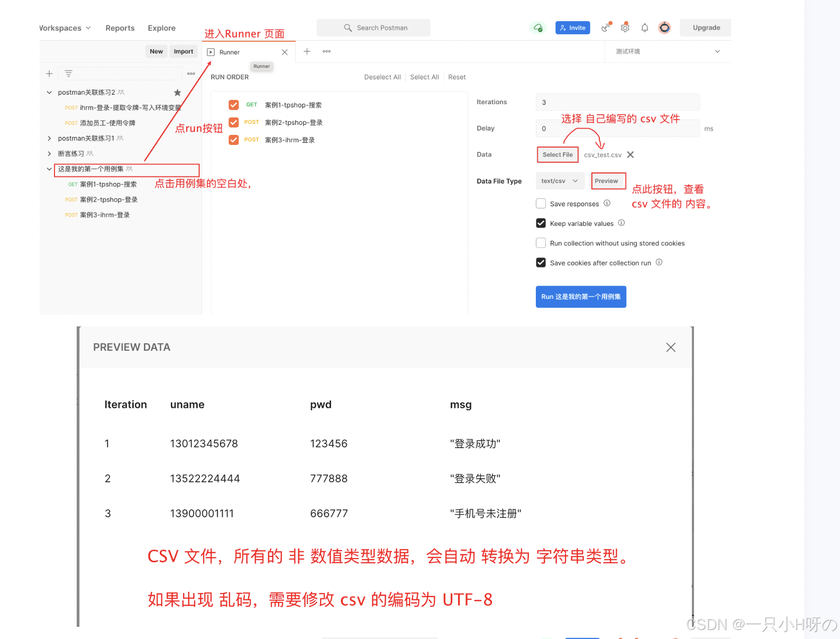Screen dimensions: 840x639
Task: Click the Delay input field
Action: (617, 129)
